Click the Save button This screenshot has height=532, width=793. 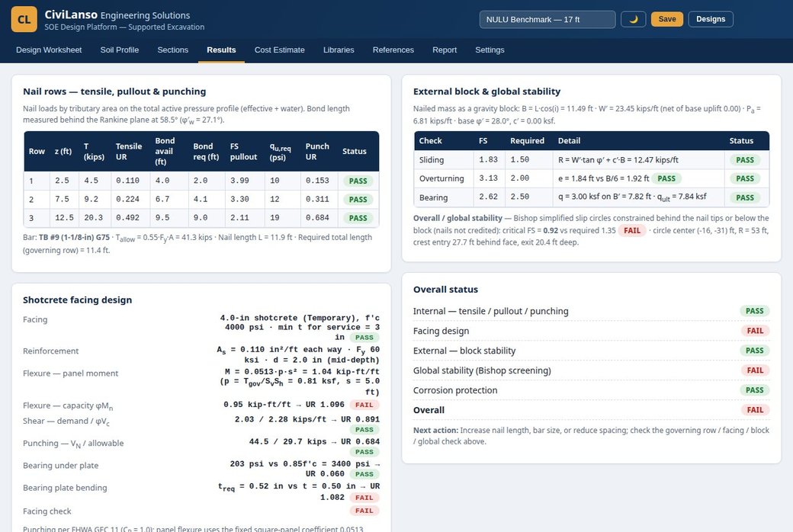[667, 19]
